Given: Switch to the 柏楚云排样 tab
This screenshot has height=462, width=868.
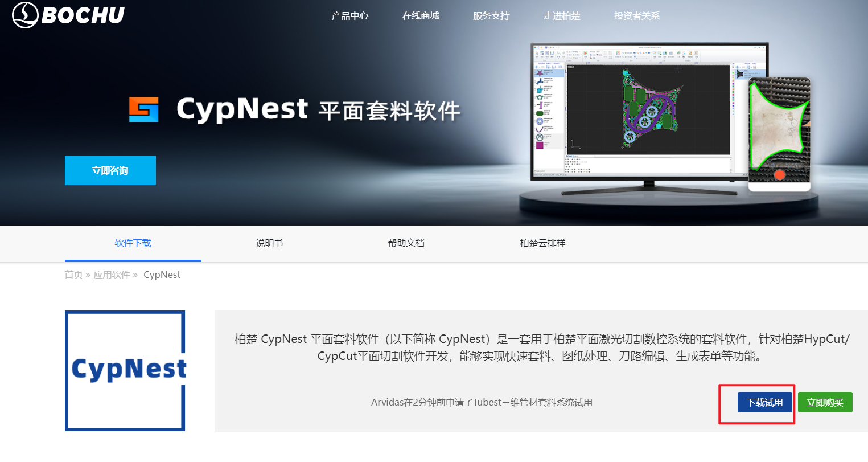Looking at the screenshot, I should tap(542, 243).
